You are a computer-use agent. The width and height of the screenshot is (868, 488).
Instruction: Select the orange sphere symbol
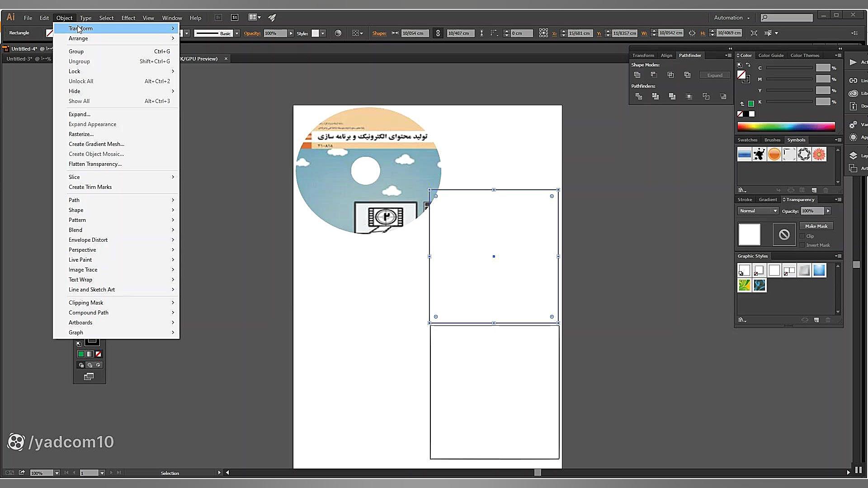pos(774,155)
